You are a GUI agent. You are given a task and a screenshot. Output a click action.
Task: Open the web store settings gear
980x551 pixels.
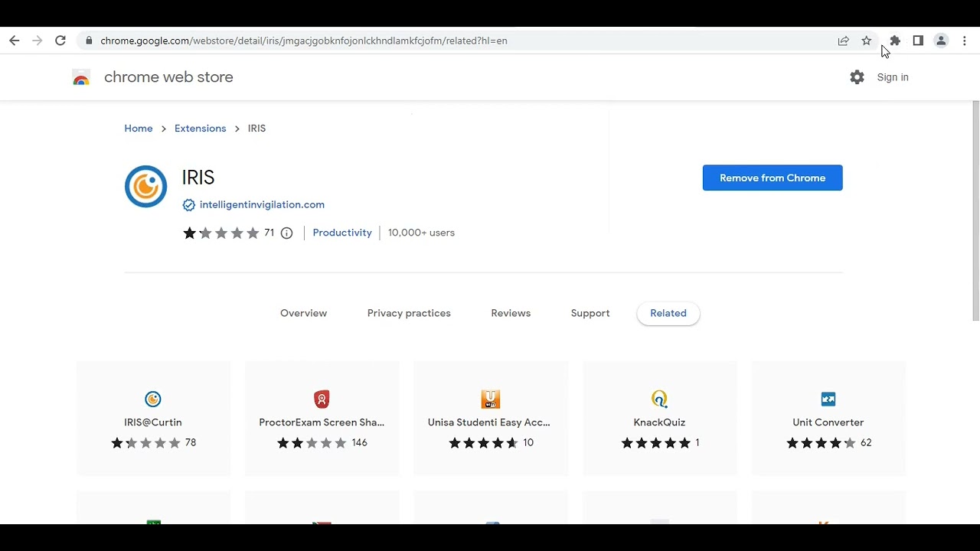(x=857, y=77)
